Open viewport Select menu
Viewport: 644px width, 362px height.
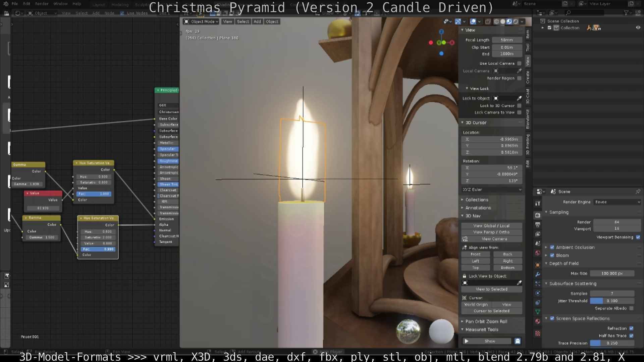pos(243,21)
